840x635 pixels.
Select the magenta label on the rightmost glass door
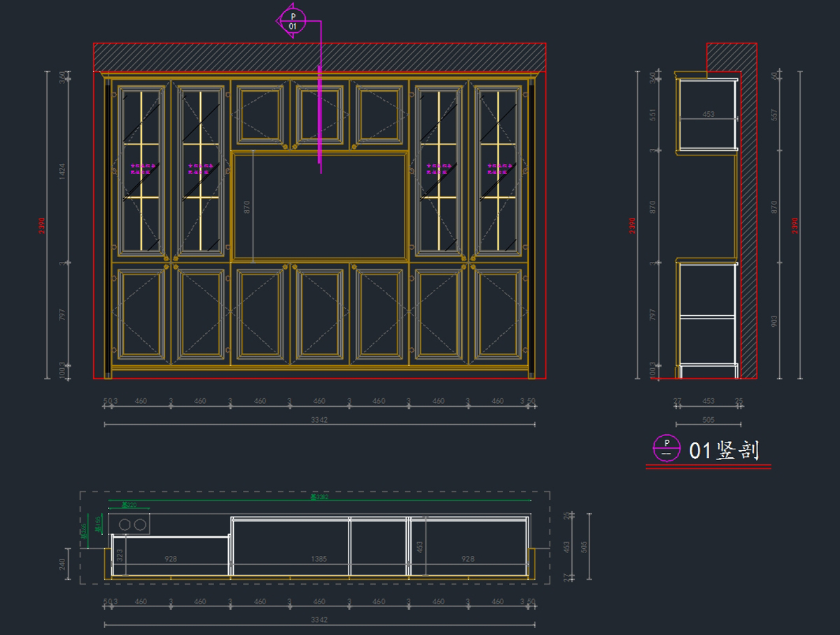pyautogui.click(x=498, y=169)
